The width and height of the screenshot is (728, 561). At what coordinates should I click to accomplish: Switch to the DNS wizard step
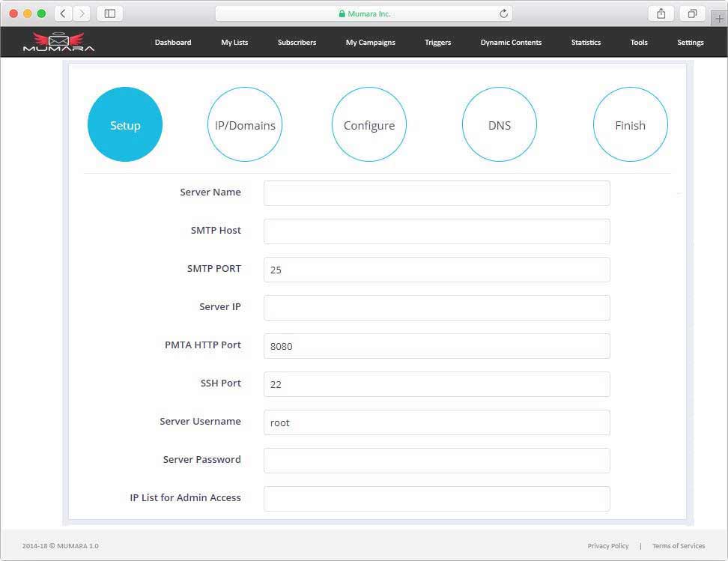tap(500, 124)
